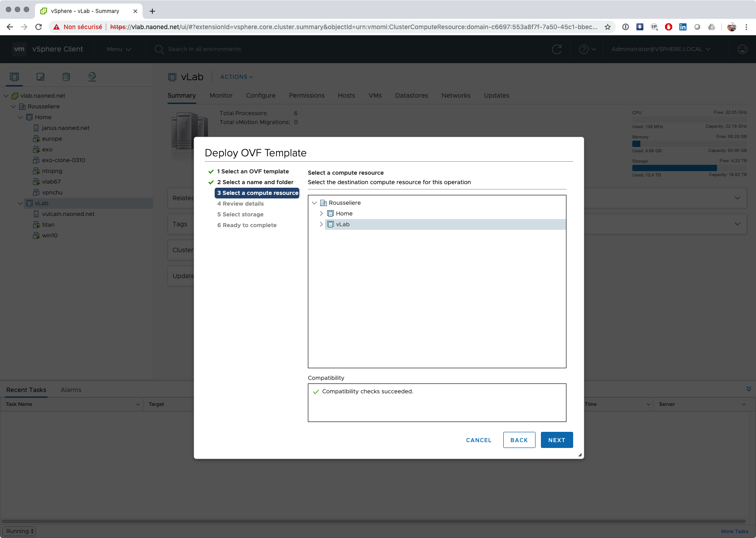756x538 pixels.
Task: Click the smiley feedback icon
Action: click(742, 49)
